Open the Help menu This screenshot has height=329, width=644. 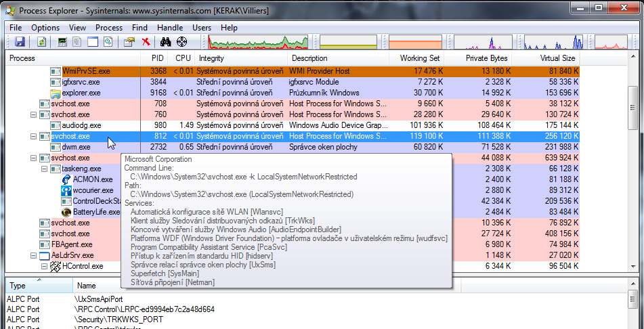pyautogui.click(x=229, y=28)
